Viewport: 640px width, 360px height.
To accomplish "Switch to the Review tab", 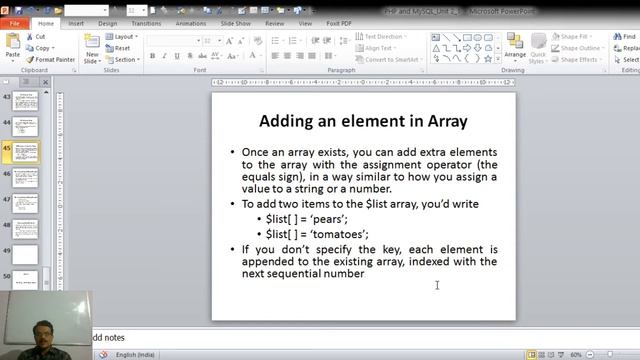I will click(275, 24).
